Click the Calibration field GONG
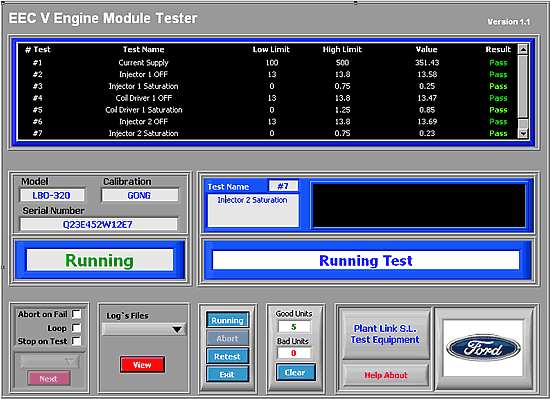 point(139,195)
